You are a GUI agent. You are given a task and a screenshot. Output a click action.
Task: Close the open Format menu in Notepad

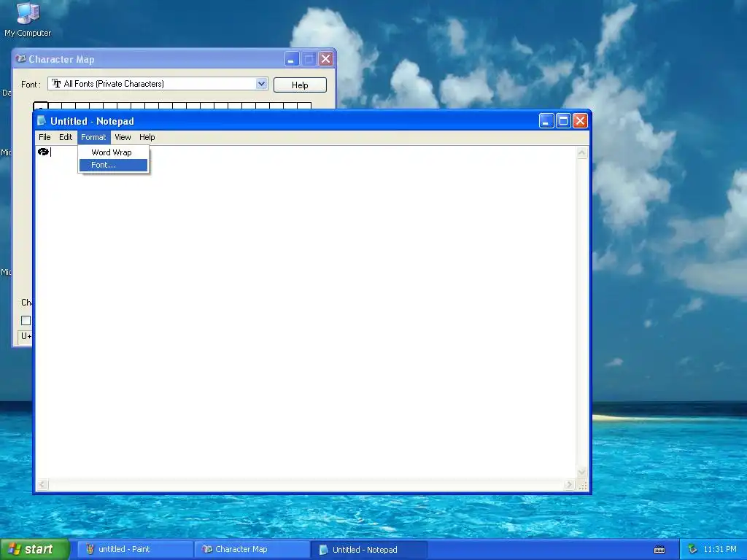[93, 137]
